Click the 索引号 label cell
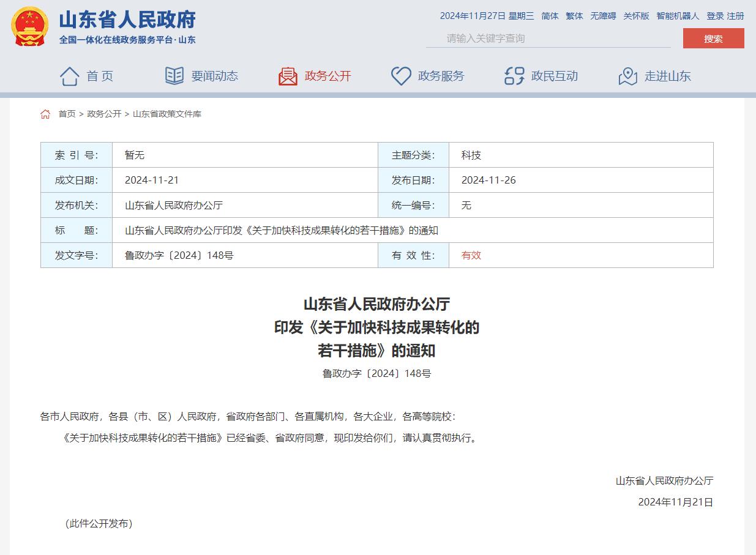The height and width of the screenshot is (555, 756). click(77, 155)
